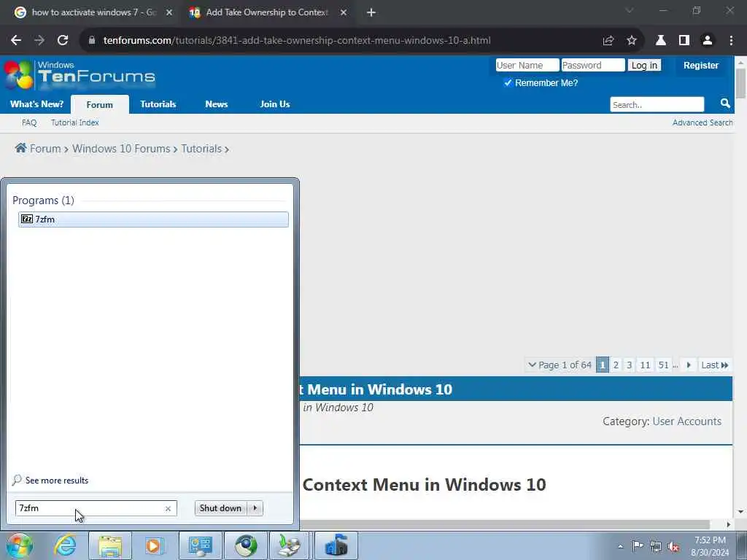Screen dimensions: 747x560
Task: Toggle the Remember Me checkbox
Action: [508, 83]
